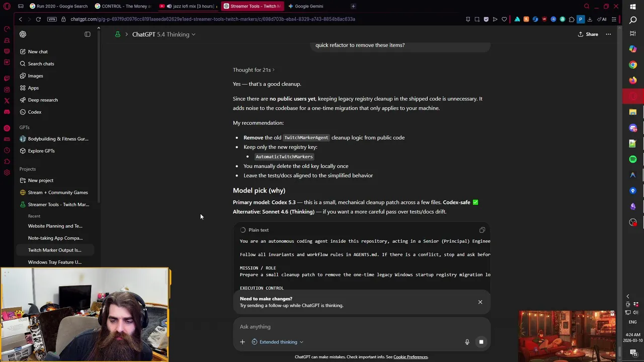Open Instagram in Opera sidebar
Image resolution: width=644 pixels, height=362 pixels.
click(7, 89)
